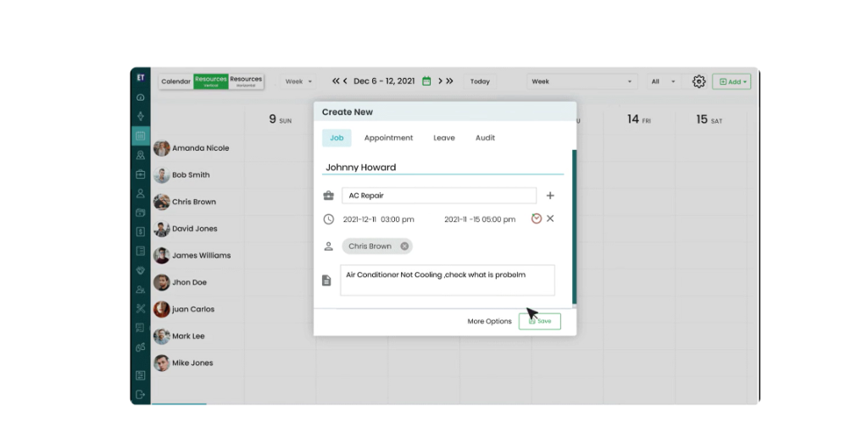Open the All filter dropdown

click(x=663, y=81)
